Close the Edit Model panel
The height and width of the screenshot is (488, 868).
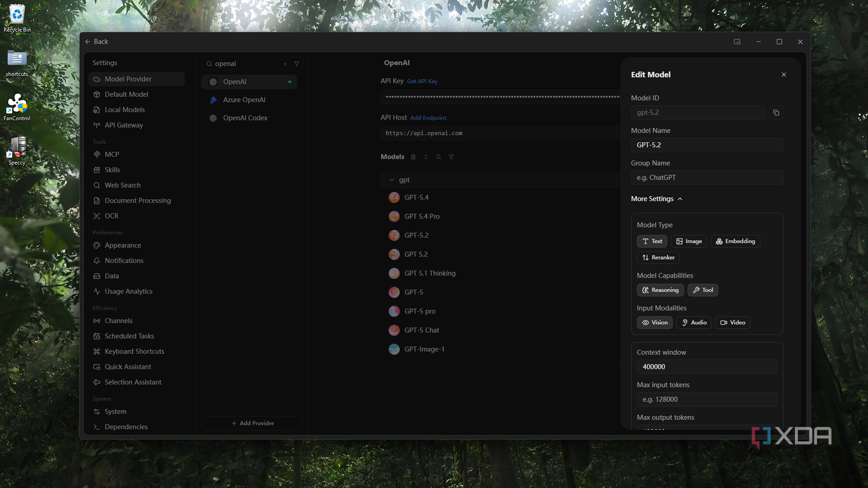784,75
